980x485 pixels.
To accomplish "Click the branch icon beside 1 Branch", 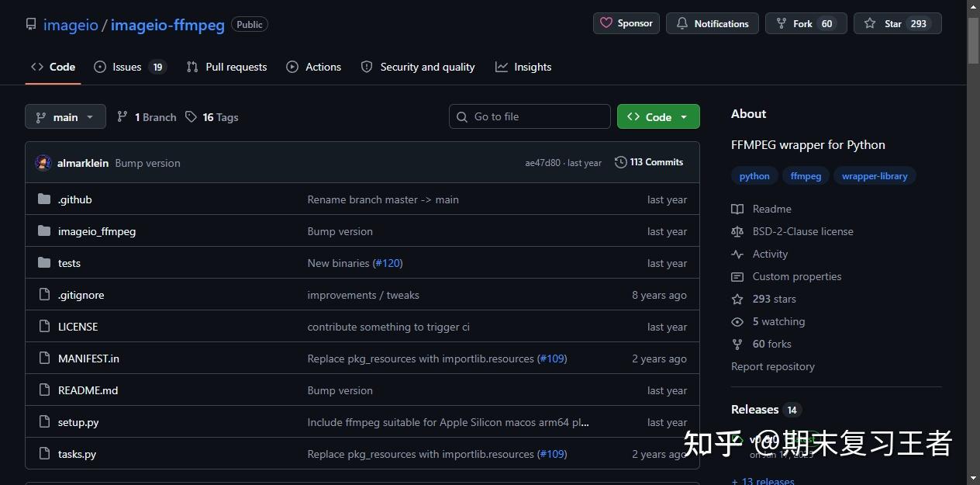I will tap(122, 117).
